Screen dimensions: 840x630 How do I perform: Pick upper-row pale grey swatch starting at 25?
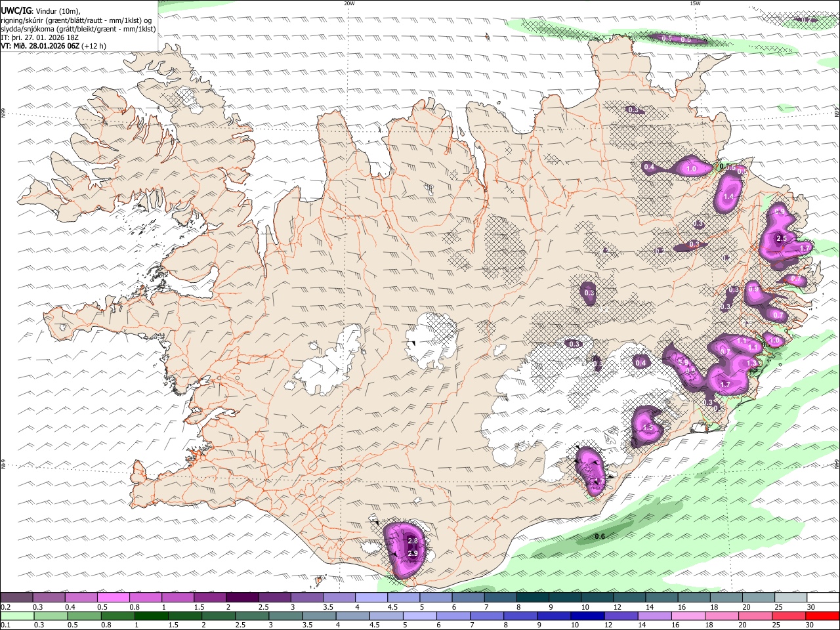point(791,597)
